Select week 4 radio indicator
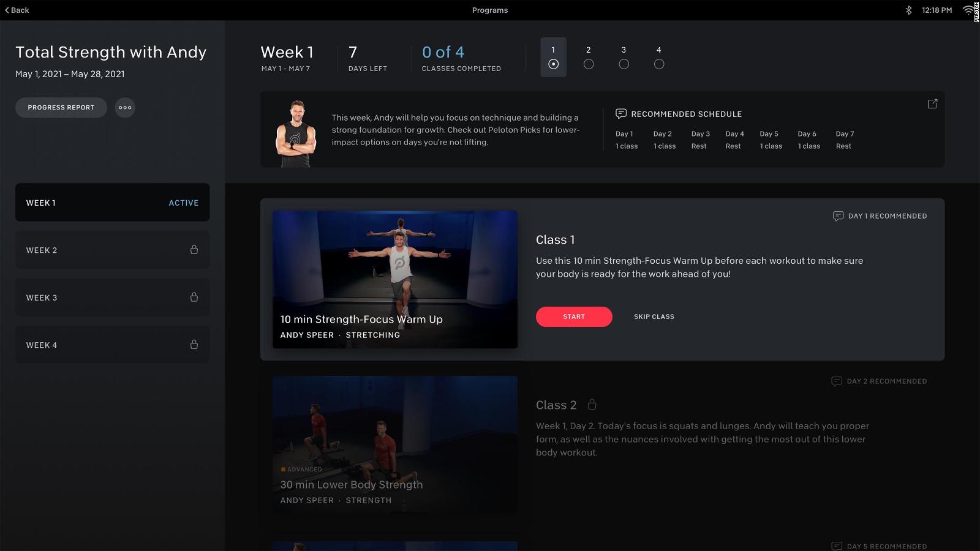980x551 pixels. [659, 64]
